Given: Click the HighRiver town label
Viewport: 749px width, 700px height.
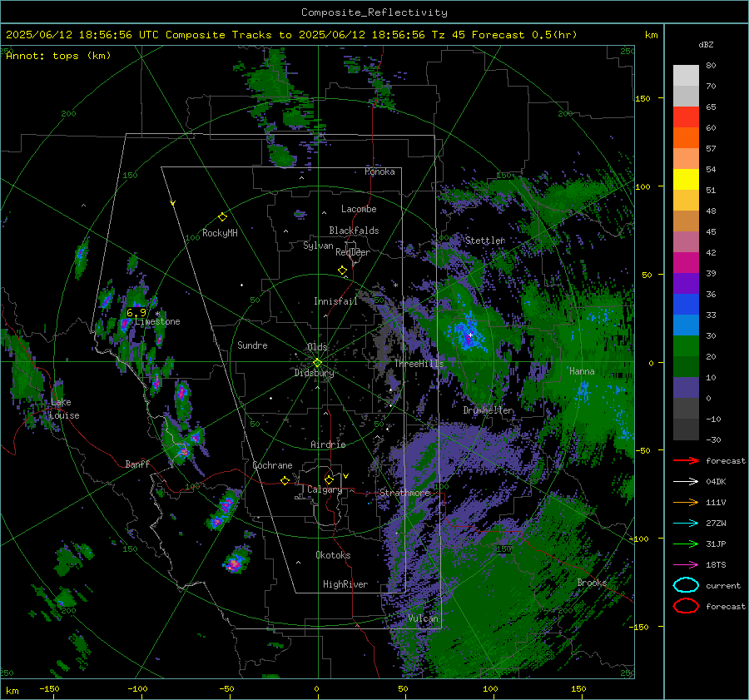Looking at the screenshot, I should tap(345, 584).
